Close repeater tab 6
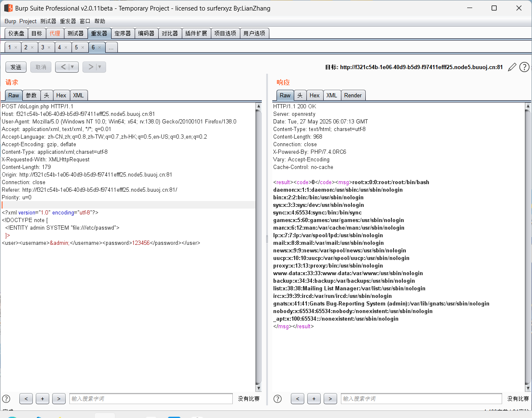Image resolution: width=532 pixels, height=418 pixels. [x=99, y=48]
